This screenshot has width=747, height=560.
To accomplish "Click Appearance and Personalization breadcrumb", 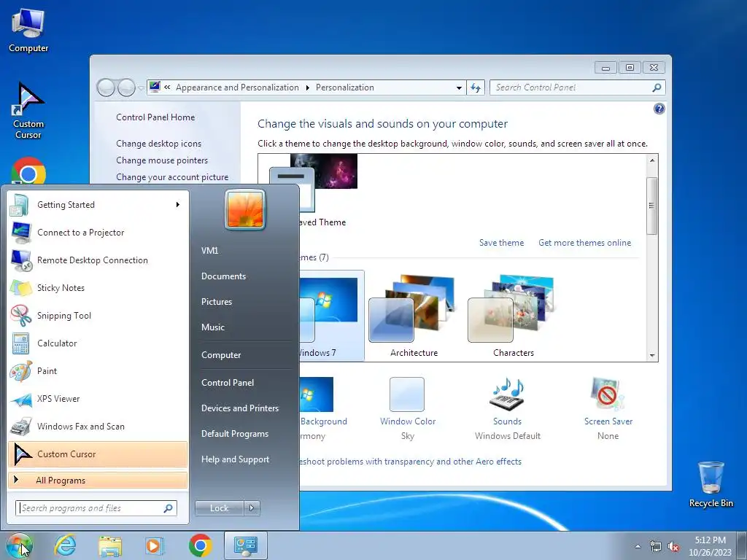I will (x=237, y=87).
